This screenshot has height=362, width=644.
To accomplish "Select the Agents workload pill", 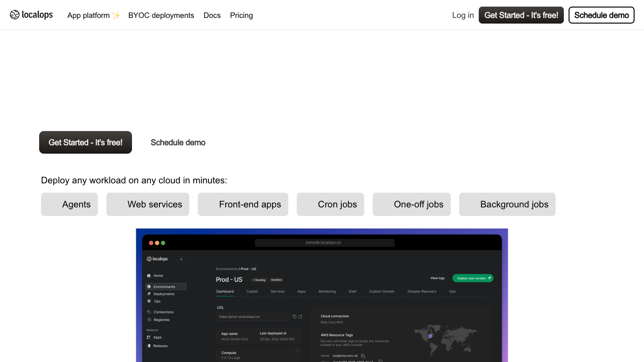I will [x=69, y=204].
